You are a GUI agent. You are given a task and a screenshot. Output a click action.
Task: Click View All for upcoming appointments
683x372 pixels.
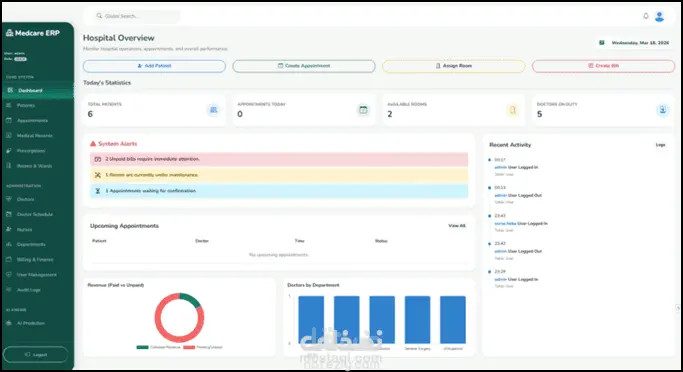pos(456,226)
